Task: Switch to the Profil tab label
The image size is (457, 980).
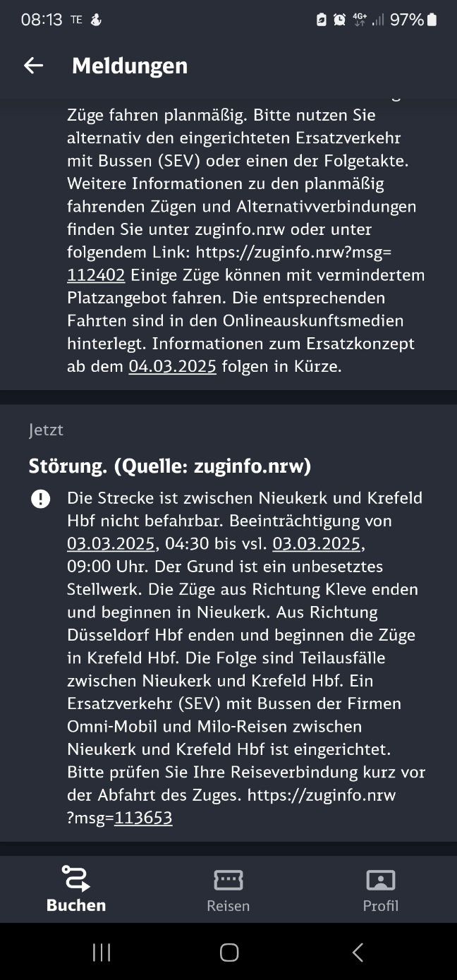Action: (381, 906)
